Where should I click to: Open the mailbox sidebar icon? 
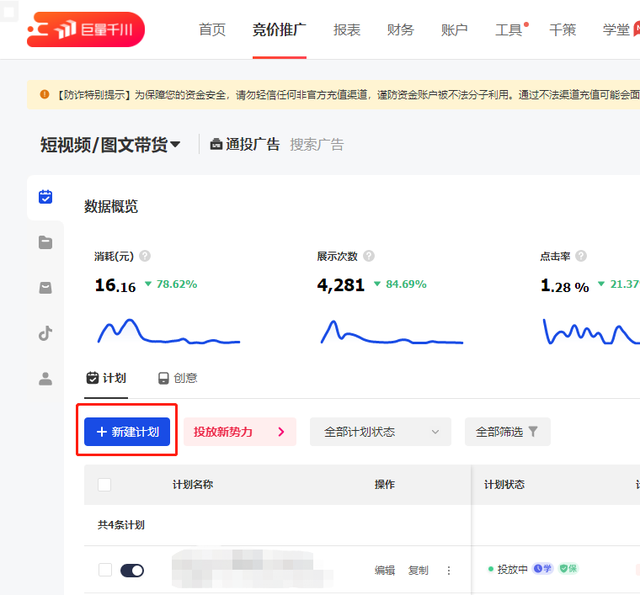[x=45, y=288]
